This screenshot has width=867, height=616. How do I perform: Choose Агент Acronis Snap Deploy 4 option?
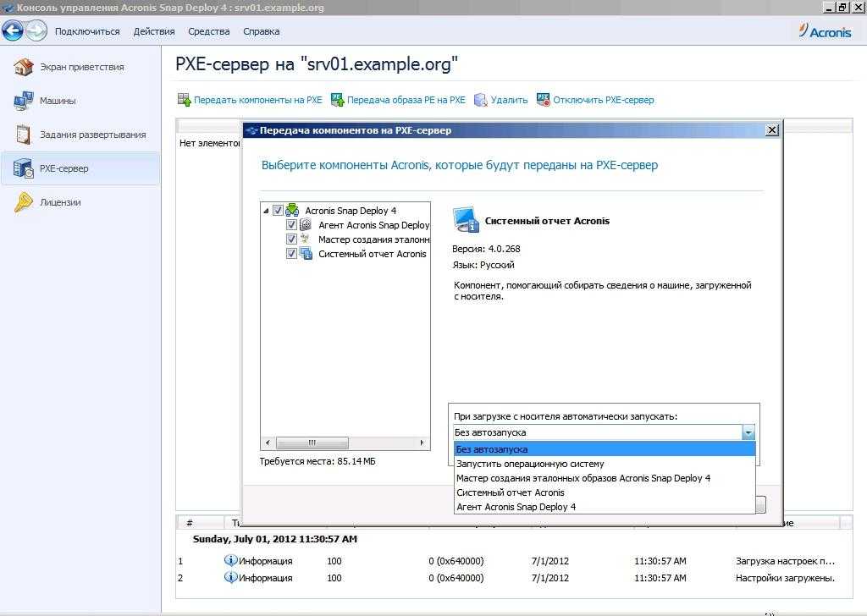pyautogui.click(x=605, y=507)
